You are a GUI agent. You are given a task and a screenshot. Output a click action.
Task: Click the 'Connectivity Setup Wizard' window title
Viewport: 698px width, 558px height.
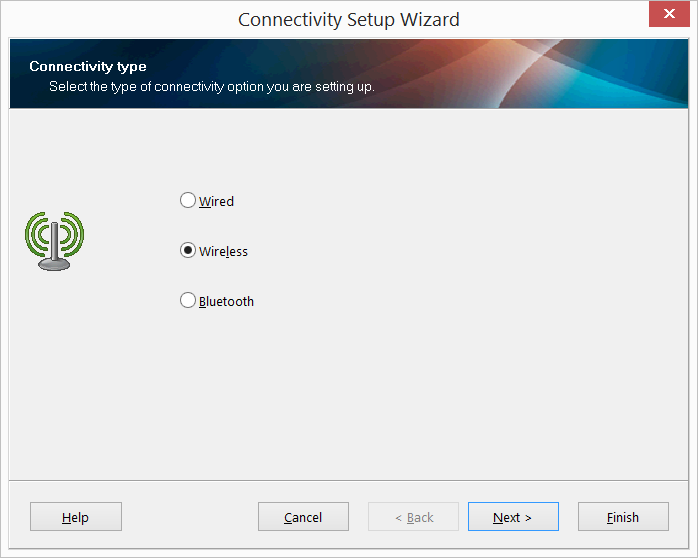click(349, 20)
